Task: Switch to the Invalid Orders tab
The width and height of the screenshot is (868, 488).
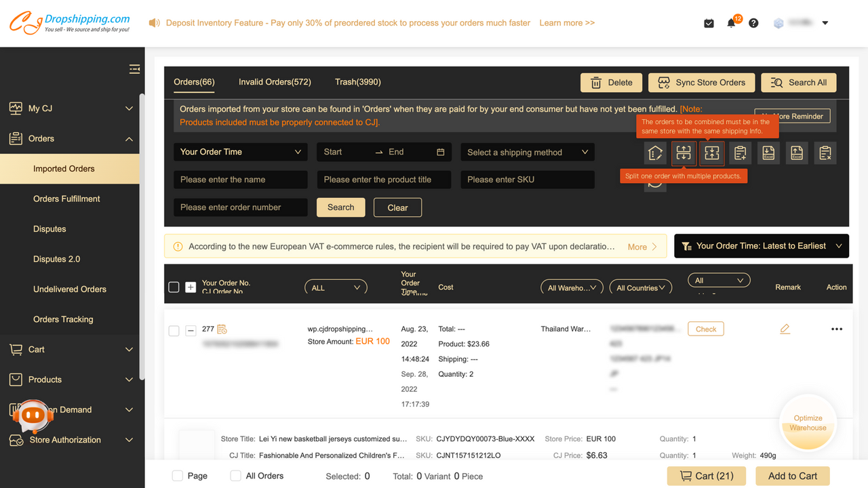Action: click(275, 81)
